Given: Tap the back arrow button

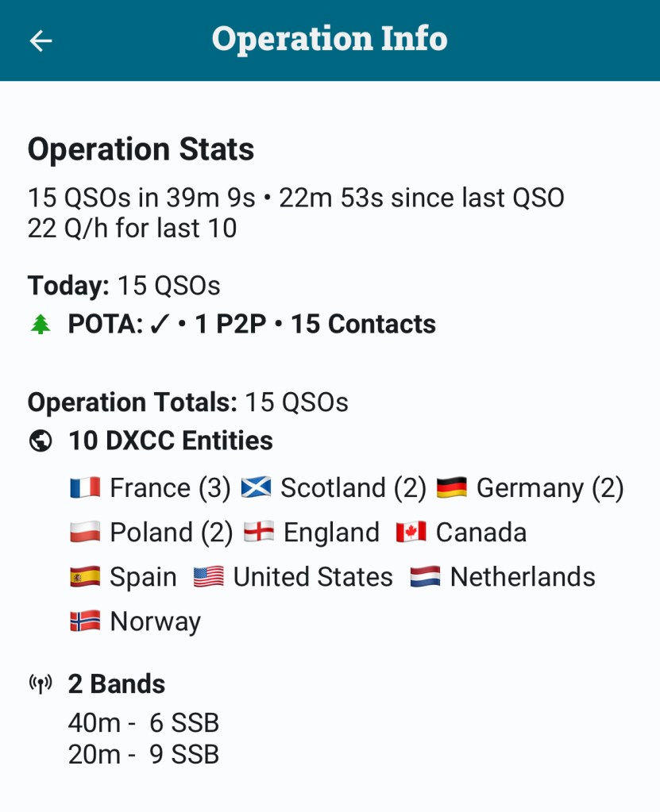Looking at the screenshot, I should click(41, 40).
